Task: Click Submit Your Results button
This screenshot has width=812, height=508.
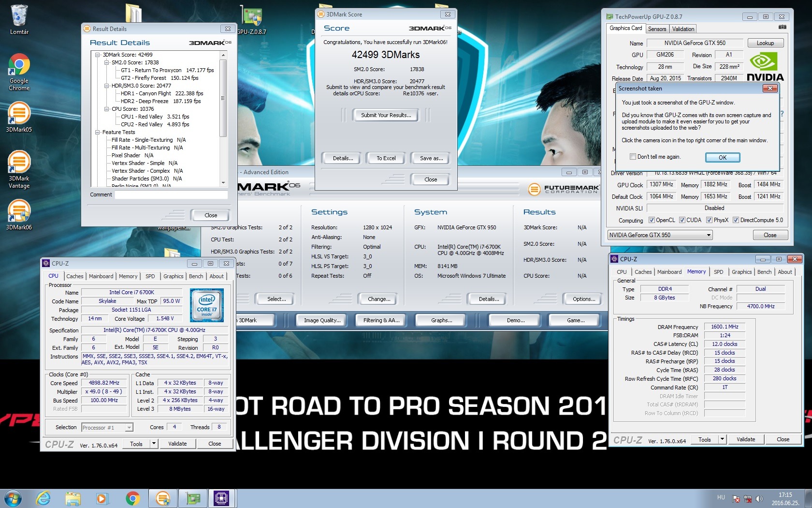Action: pyautogui.click(x=386, y=115)
